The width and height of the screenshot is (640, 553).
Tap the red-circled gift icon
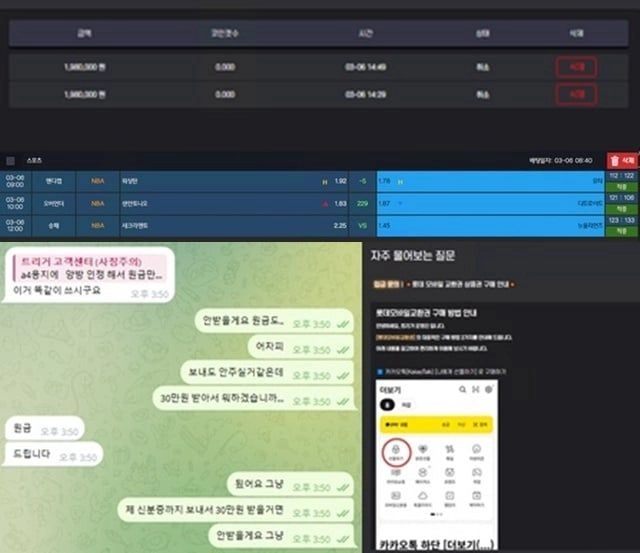point(396,451)
